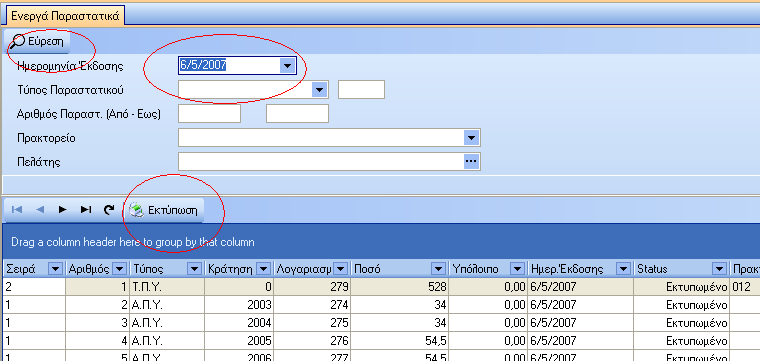Go to last record navigation icon
Viewport: 760px width, 361px height.
(86, 209)
